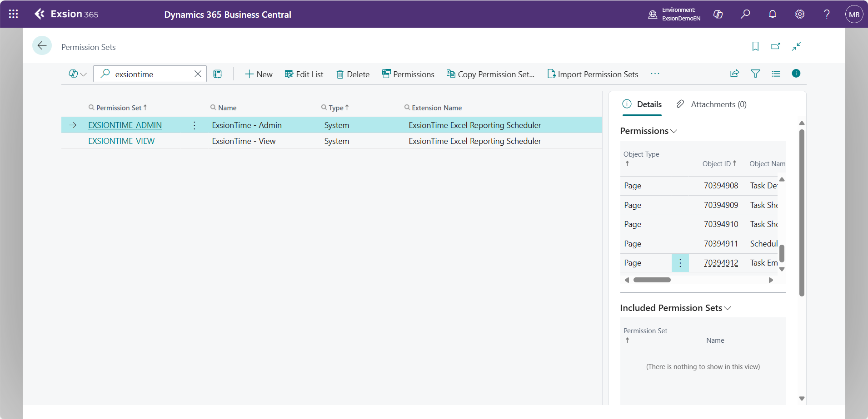Sort by the Type column header

[335, 108]
